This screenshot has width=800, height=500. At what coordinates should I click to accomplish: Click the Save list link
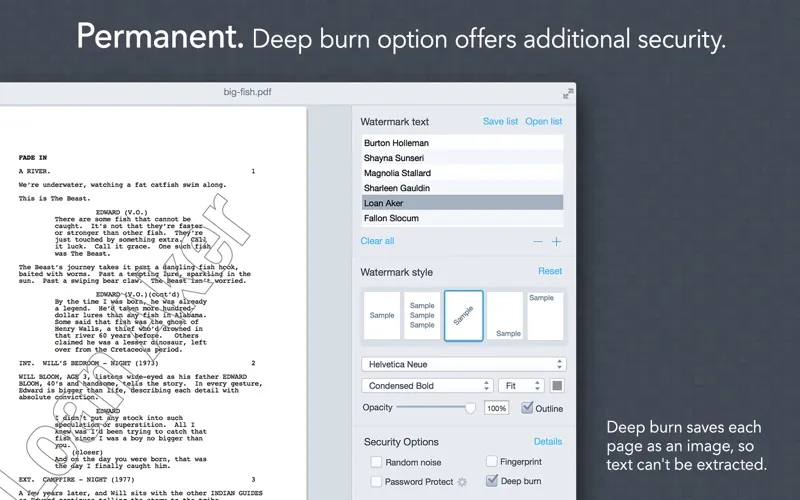click(500, 121)
